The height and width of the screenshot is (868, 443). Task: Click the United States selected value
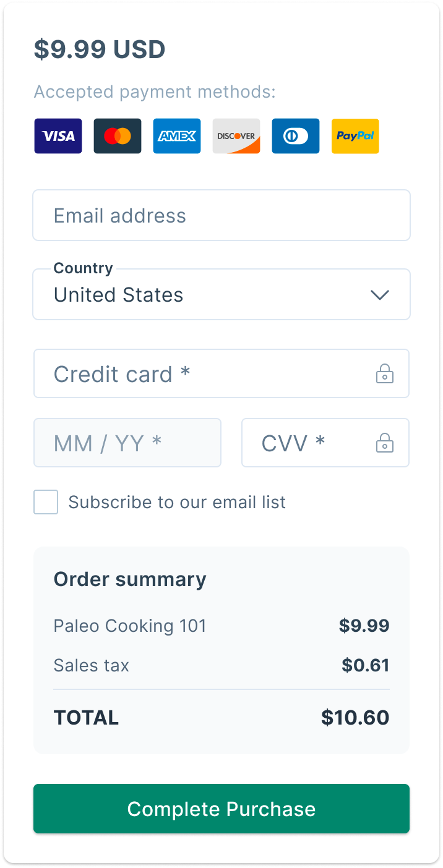click(118, 295)
